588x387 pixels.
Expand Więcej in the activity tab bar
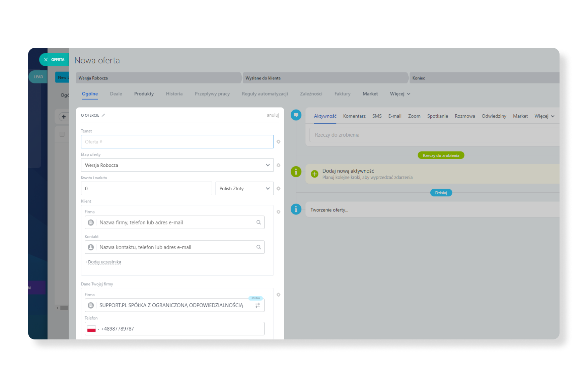pyautogui.click(x=544, y=116)
